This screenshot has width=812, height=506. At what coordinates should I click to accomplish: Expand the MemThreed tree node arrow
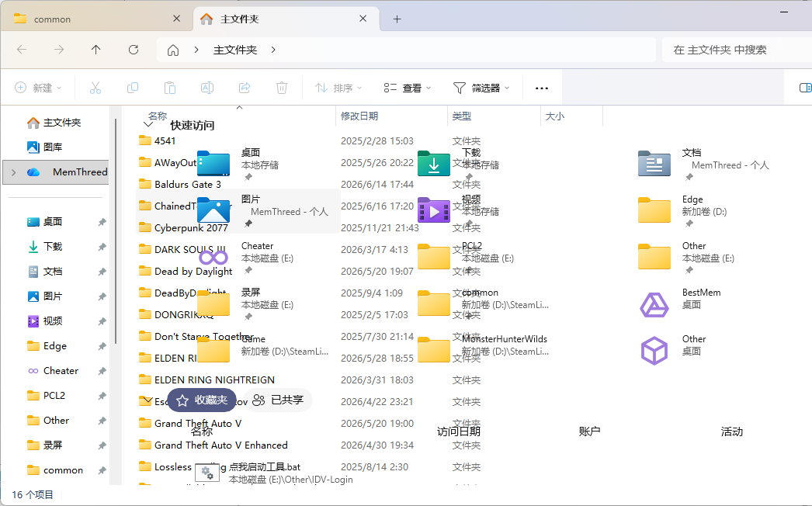click(x=13, y=172)
